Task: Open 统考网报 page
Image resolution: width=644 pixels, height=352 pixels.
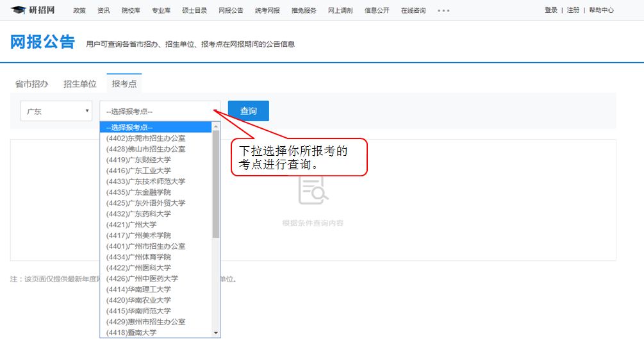Action: click(x=267, y=10)
